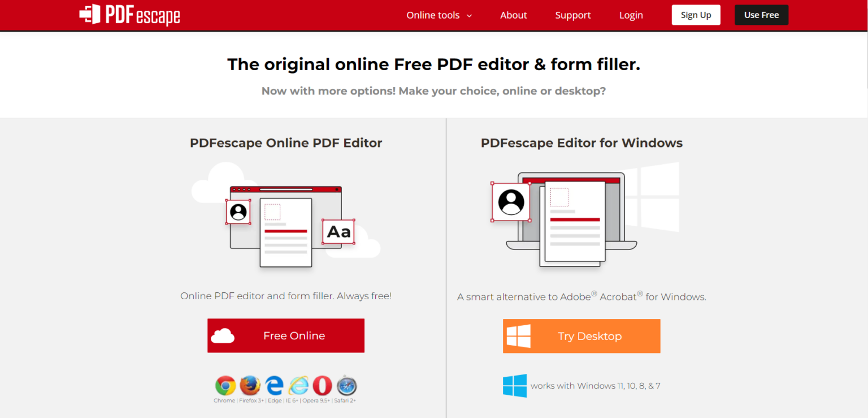Click the orange Try Desktop button

581,335
